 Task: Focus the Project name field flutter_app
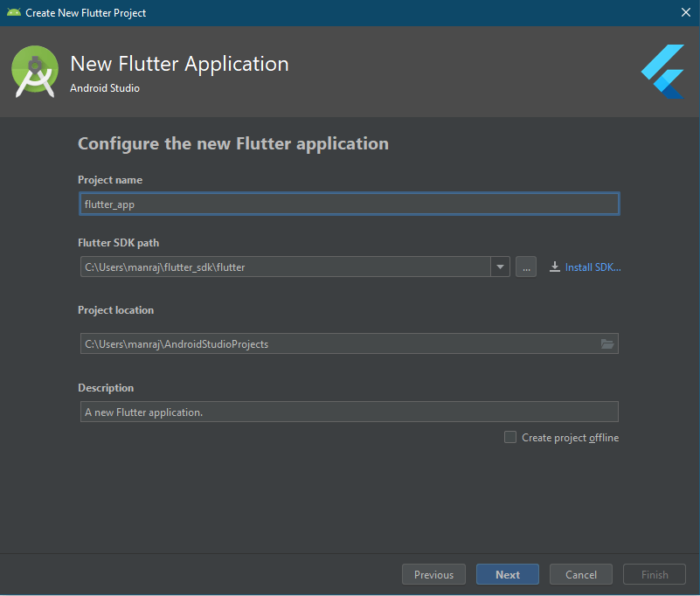349,204
